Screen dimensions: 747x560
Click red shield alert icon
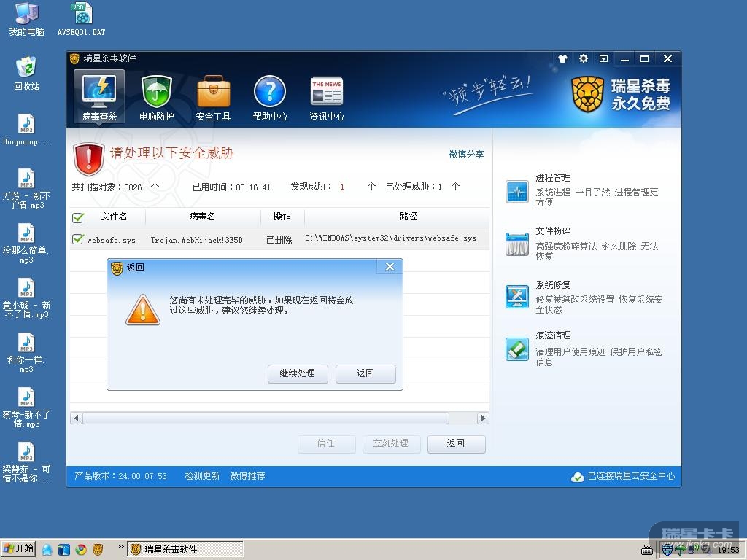point(88,159)
